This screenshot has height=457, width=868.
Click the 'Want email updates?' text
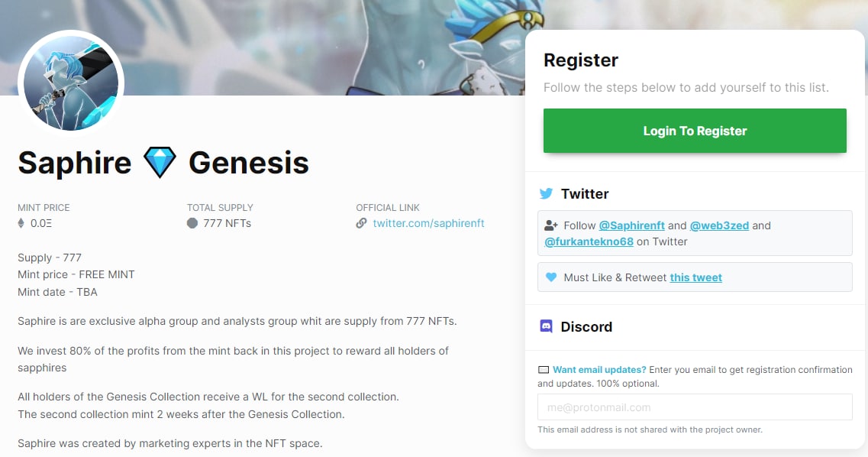tap(599, 370)
